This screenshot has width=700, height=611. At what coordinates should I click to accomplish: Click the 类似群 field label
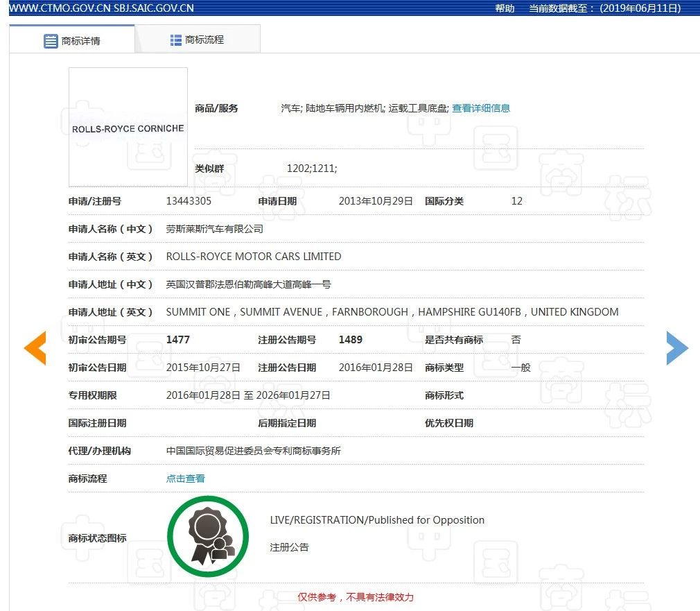pyautogui.click(x=209, y=169)
